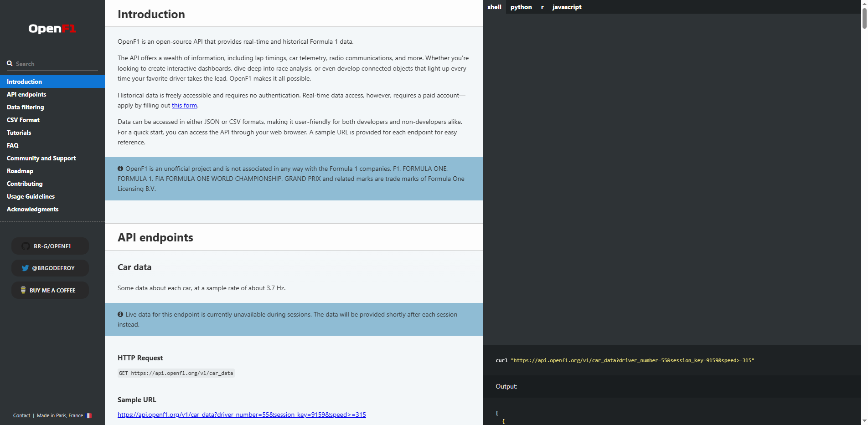This screenshot has height=425, width=868.
Task: Click the coffee cup icon
Action: (23, 290)
